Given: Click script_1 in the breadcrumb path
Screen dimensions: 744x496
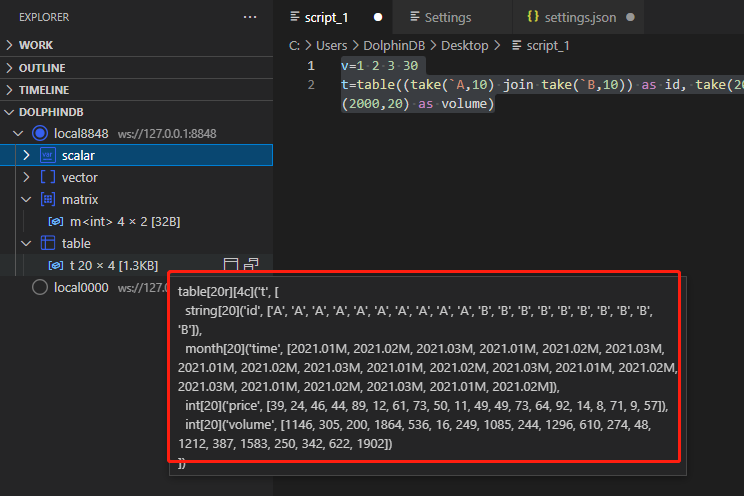Looking at the screenshot, I should pyautogui.click(x=548, y=46).
